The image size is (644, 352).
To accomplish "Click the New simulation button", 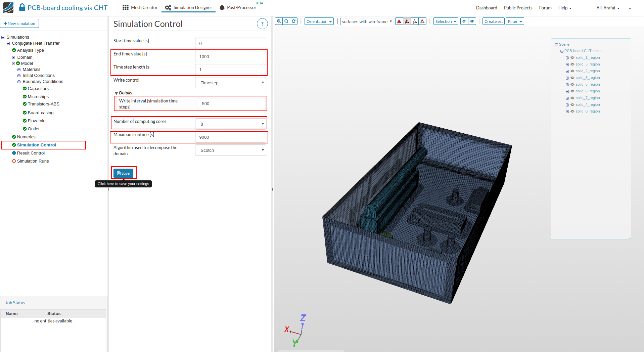I will click(19, 24).
